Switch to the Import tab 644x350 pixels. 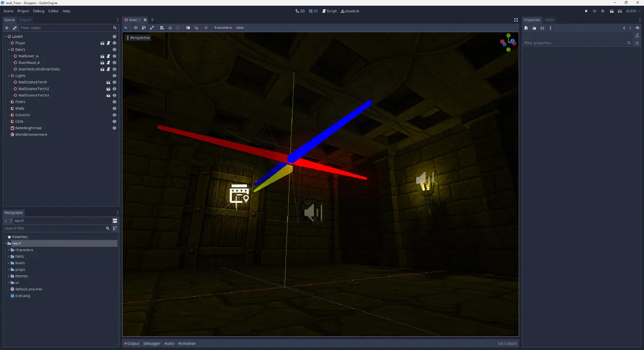[x=26, y=20]
